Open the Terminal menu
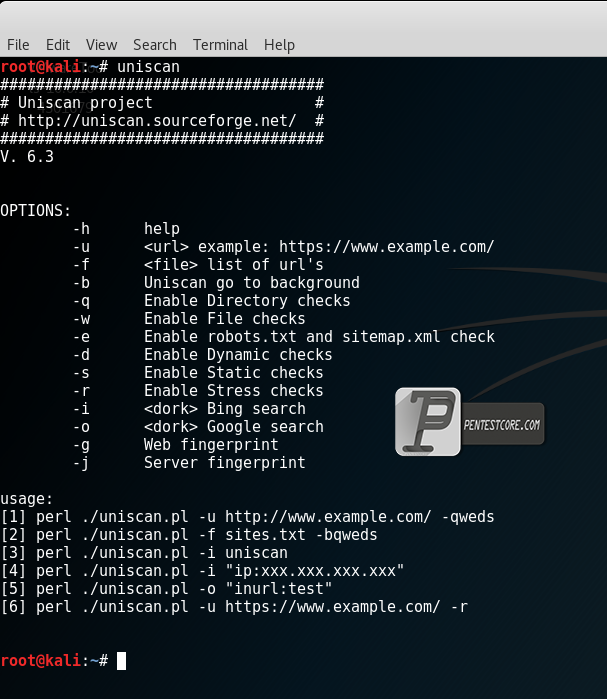The width and height of the screenshot is (607, 699). (x=220, y=45)
